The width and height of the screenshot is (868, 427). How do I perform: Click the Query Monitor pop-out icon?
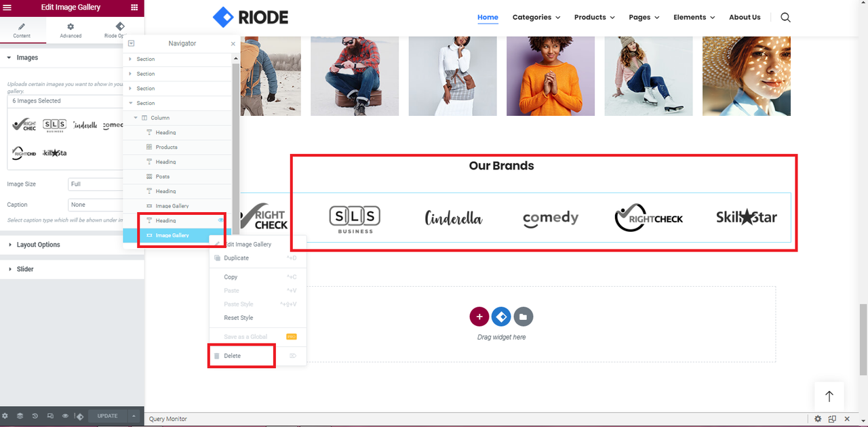click(x=832, y=420)
